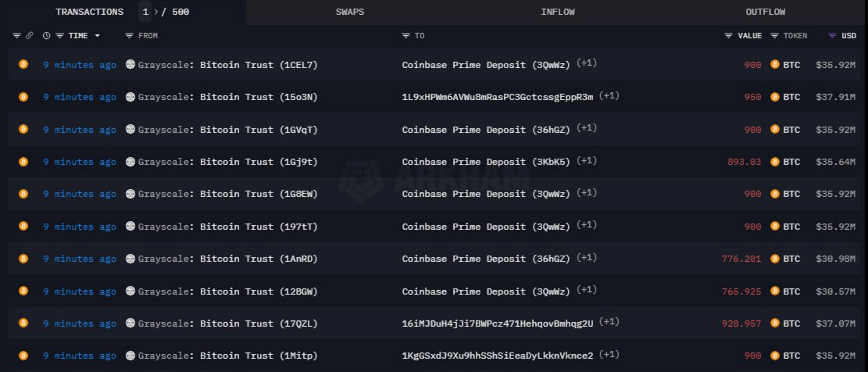Click the clock icon in TIME header
Image resolution: width=868 pixels, height=372 pixels.
pyautogui.click(x=47, y=35)
